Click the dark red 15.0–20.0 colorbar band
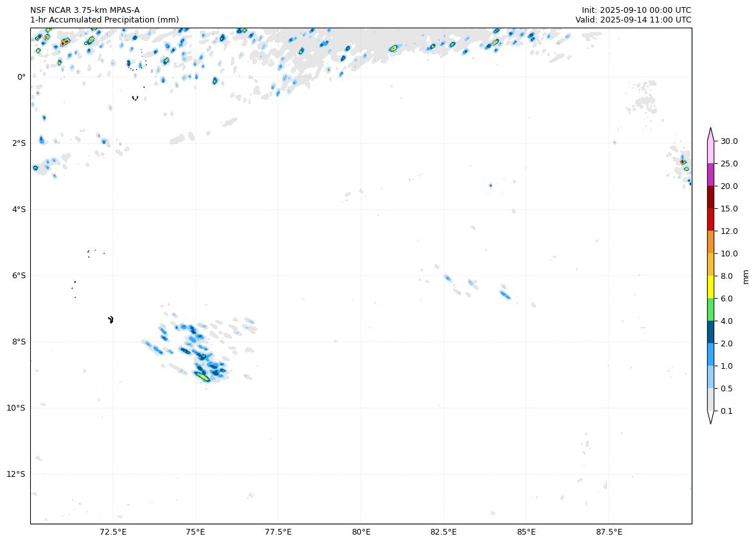This screenshot has width=756, height=543. tap(710, 197)
